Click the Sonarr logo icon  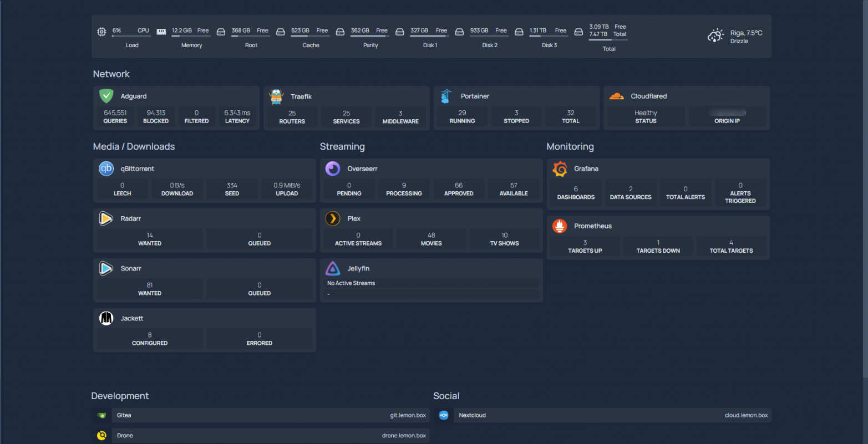click(x=106, y=268)
